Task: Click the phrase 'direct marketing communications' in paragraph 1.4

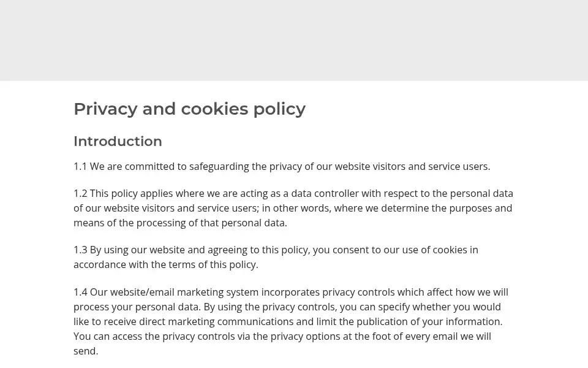Action: tap(216, 322)
